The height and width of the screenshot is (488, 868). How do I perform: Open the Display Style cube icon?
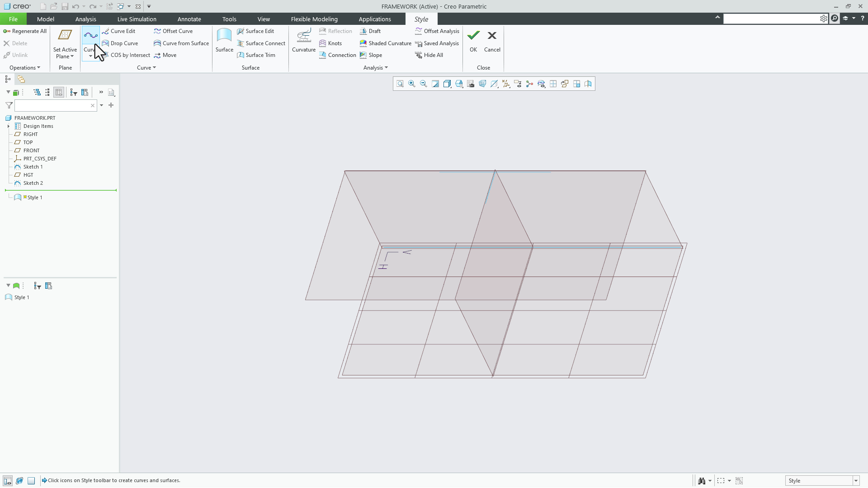447,84
